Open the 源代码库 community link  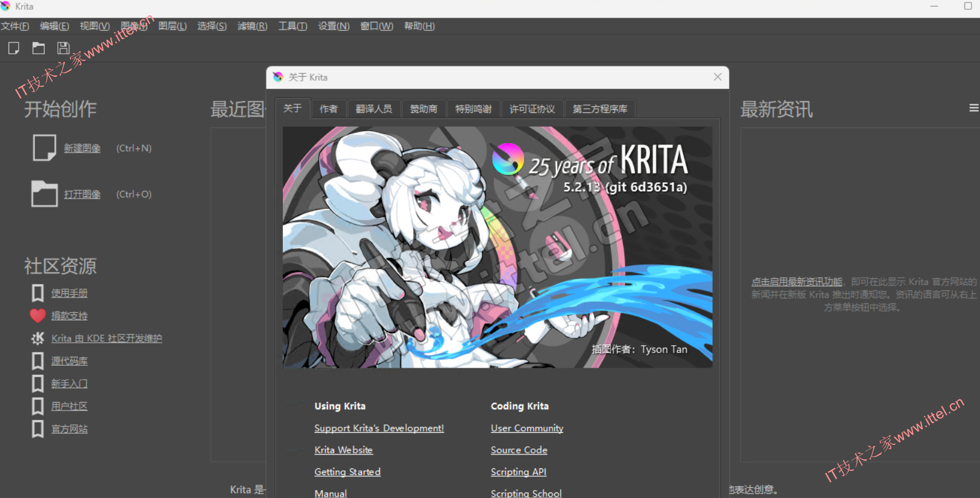click(x=69, y=361)
